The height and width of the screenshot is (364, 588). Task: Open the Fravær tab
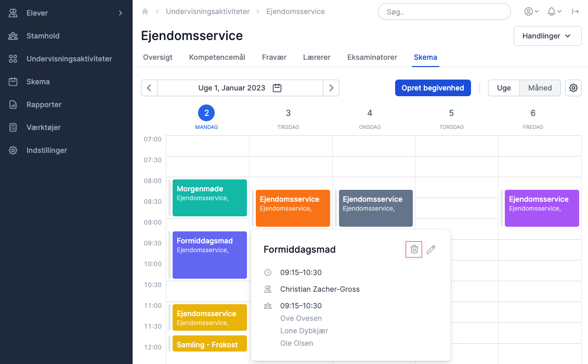click(x=274, y=57)
